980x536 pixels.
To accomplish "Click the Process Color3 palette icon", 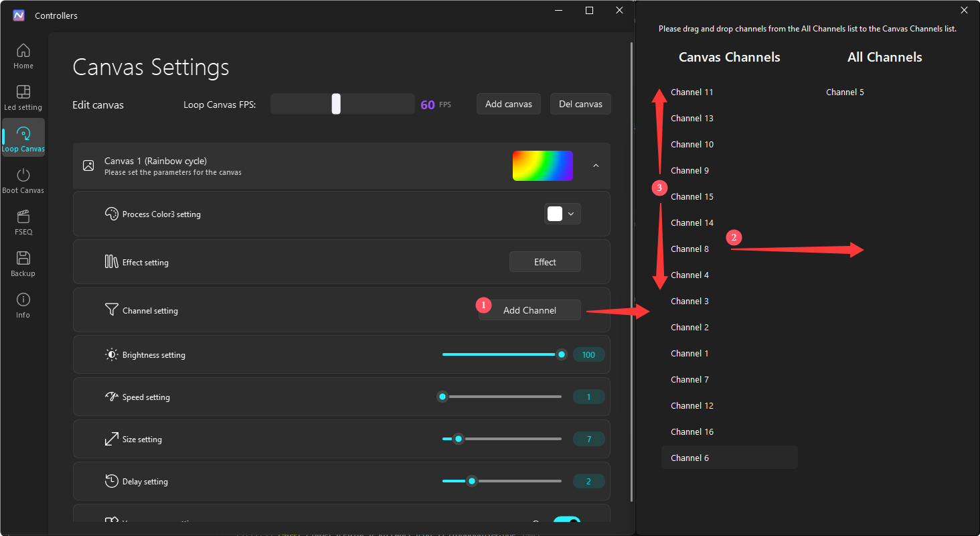I will pos(111,214).
